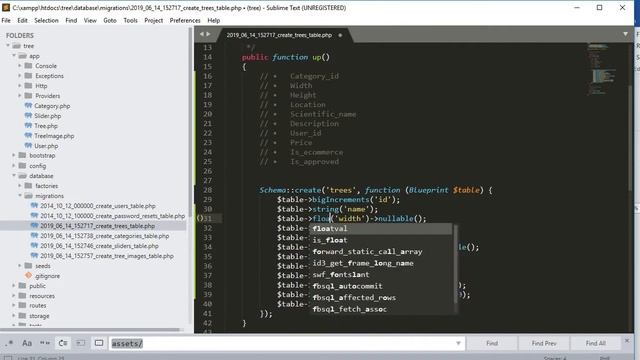Viewport: 640px width, 360px height.
Task: Close the find panel
Action: click(x=627, y=340)
